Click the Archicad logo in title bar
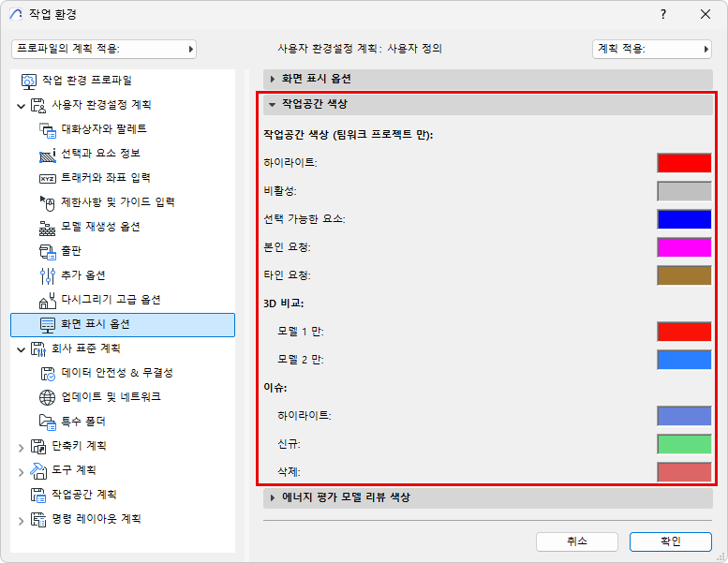Viewport: 728px width, 563px height. 16,14
